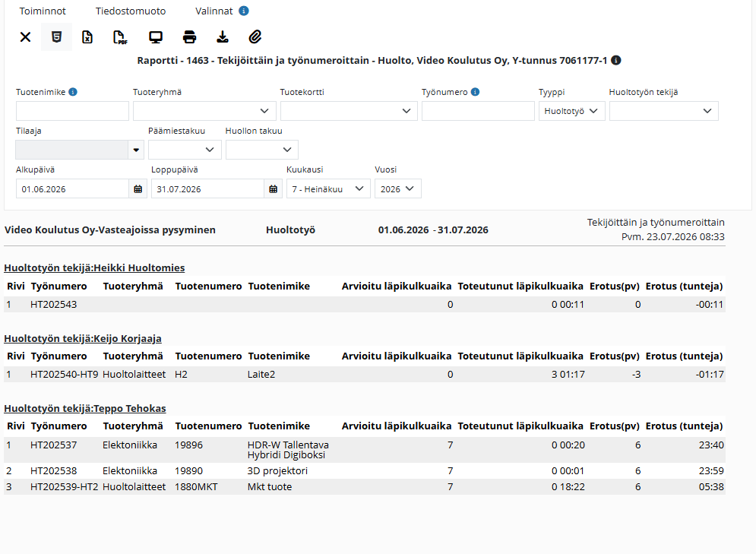The height and width of the screenshot is (554, 756).
Task: Open Kuukausi dropdown showing Heinäkuu
Action: tap(328, 189)
